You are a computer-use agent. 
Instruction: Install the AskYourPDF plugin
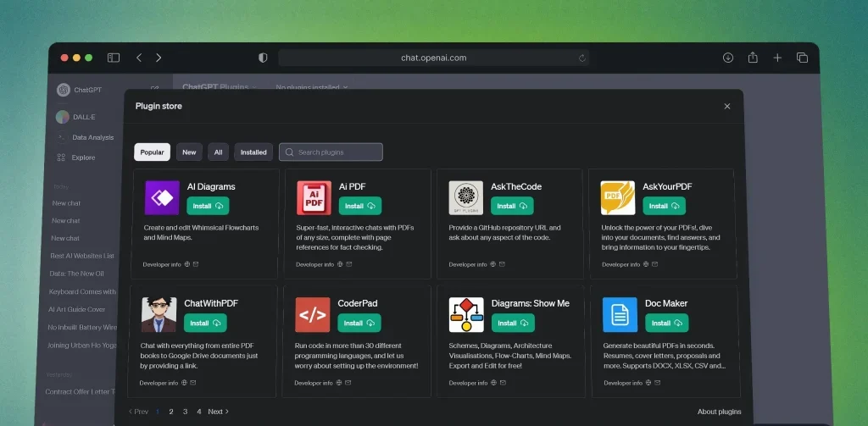coord(664,206)
